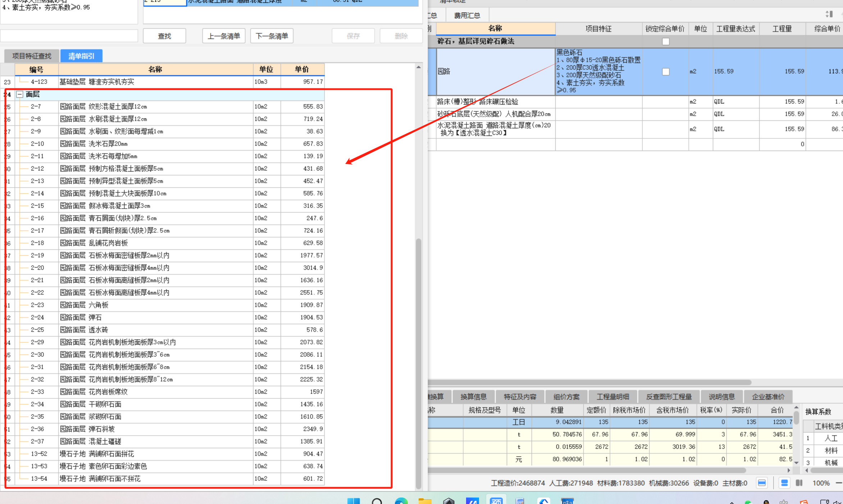Click the zoom-out minus icon beside 100%
Viewport: 843px width, 504px height.
click(x=839, y=483)
